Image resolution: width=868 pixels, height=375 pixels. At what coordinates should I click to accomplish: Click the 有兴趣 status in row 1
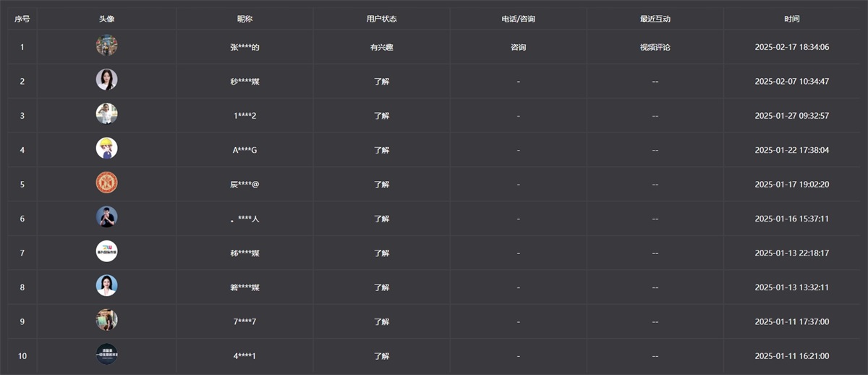[381, 47]
